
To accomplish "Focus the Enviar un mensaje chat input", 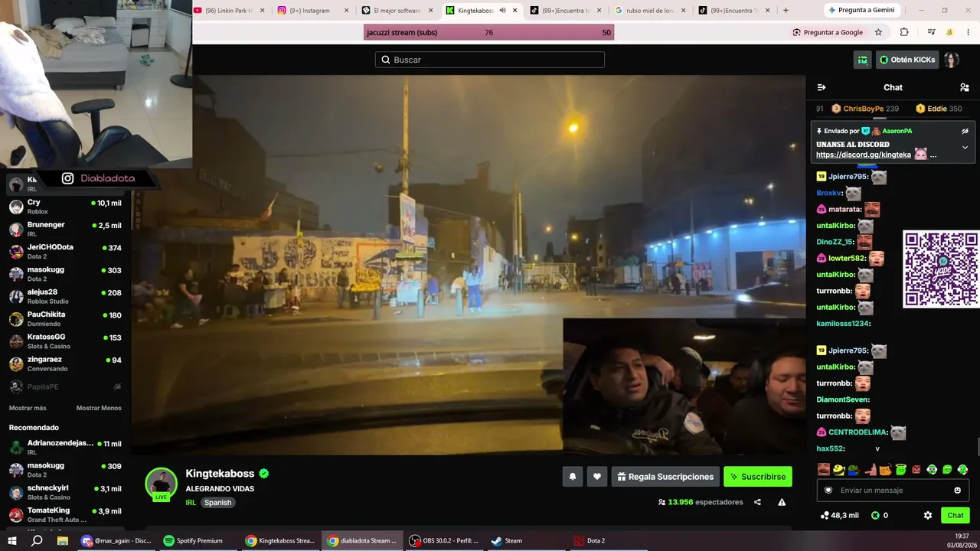I will pos(893,491).
